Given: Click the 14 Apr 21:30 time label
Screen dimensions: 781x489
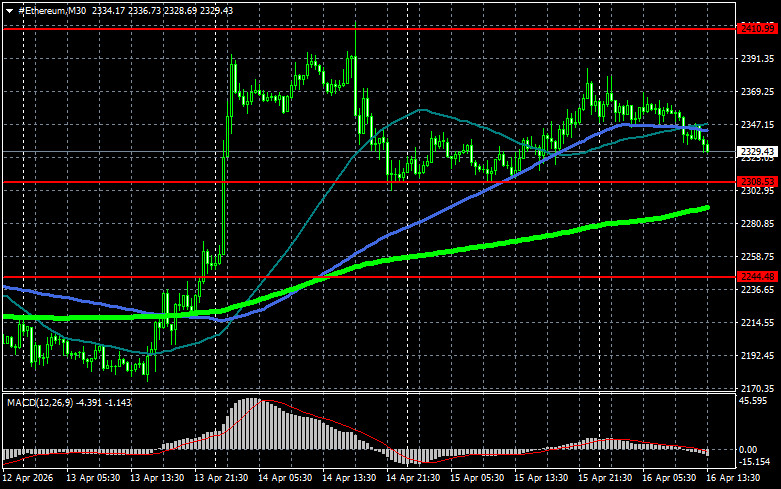Looking at the screenshot, I should 413,478.
